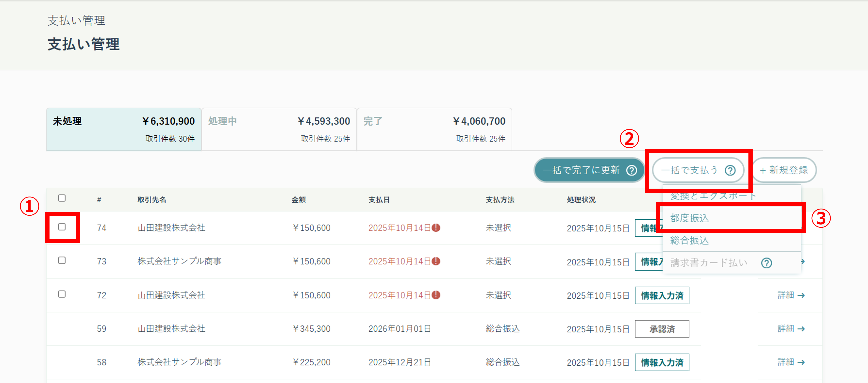
Task: Click 情報入力済 status badge on row 72
Action: pyautogui.click(x=662, y=295)
